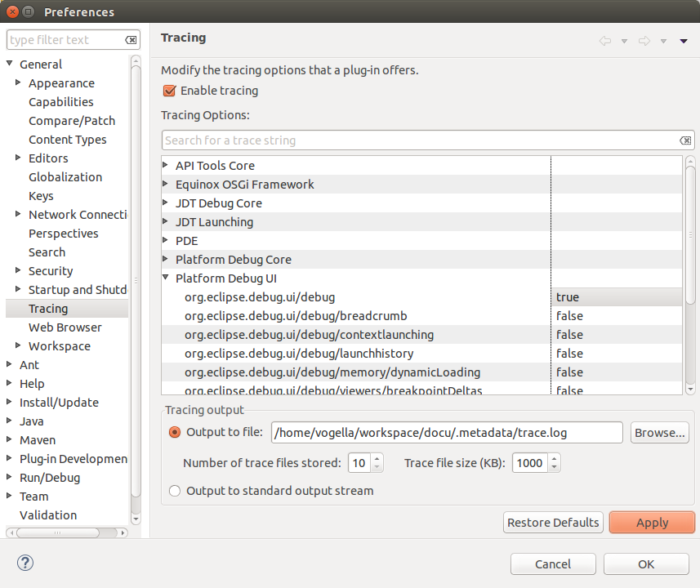This screenshot has height=588, width=700.
Task: Open Compare/Patch preference page
Action: (x=72, y=121)
